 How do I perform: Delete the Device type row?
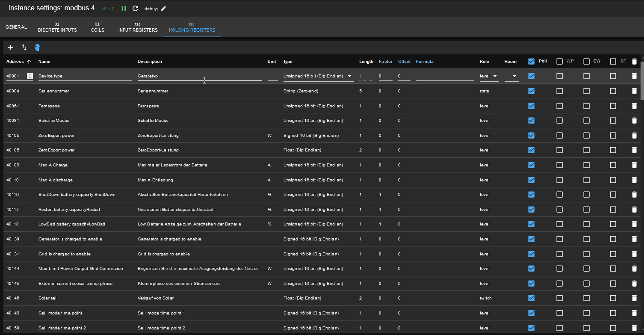point(634,76)
